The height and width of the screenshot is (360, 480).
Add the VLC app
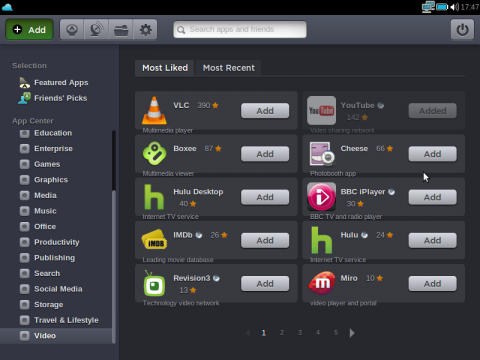click(x=265, y=111)
